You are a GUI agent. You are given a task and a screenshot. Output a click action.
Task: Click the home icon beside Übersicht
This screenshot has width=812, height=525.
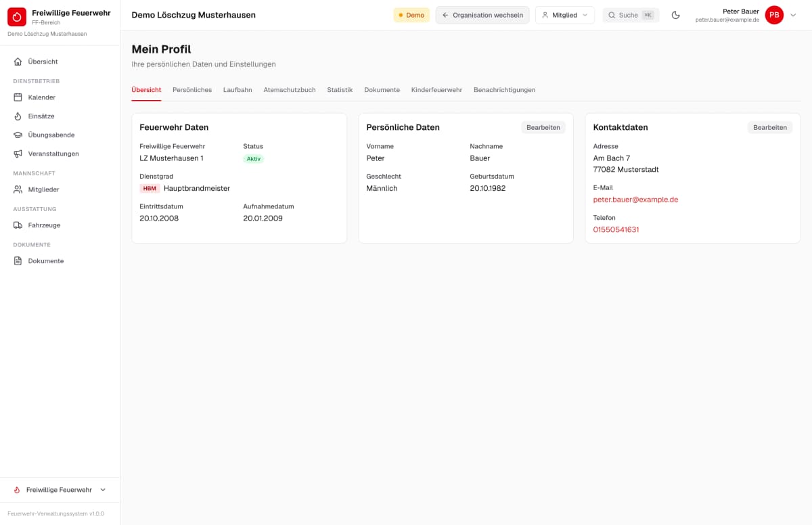click(x=18, y=62)
